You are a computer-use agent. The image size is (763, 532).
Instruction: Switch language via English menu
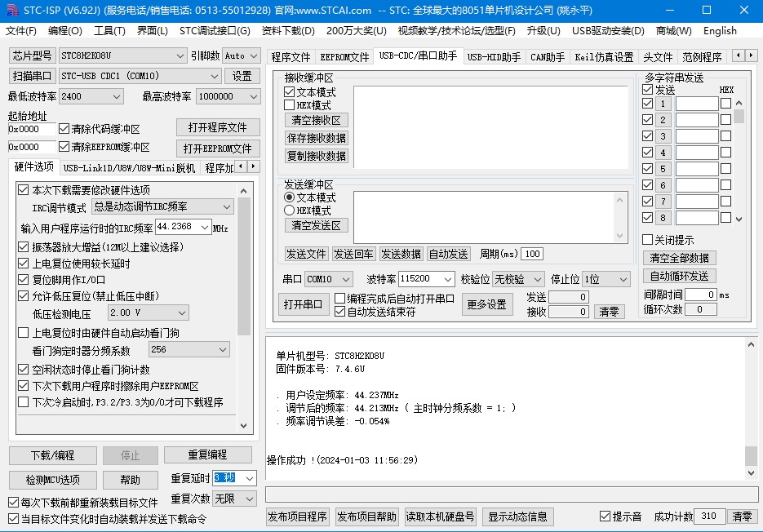[x=720, y=31]
